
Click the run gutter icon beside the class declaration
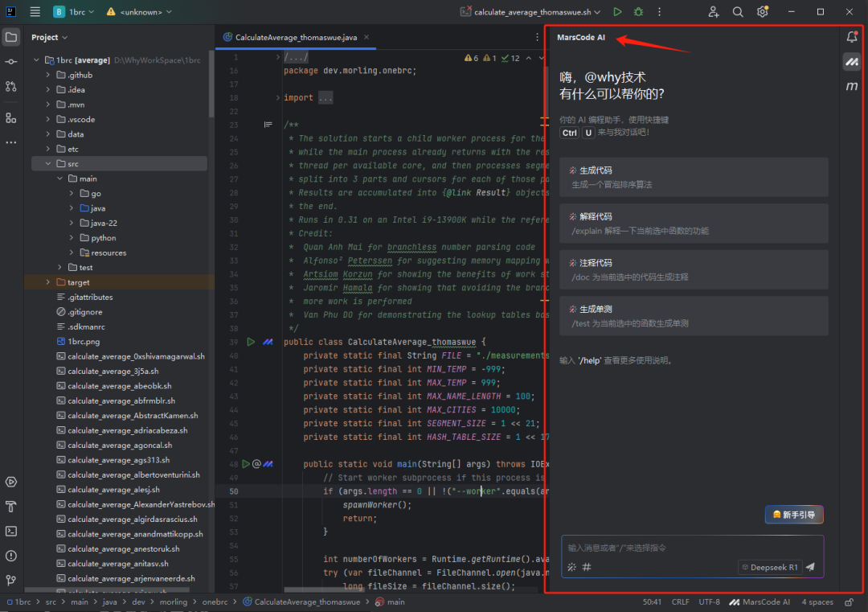pos(251,342)
